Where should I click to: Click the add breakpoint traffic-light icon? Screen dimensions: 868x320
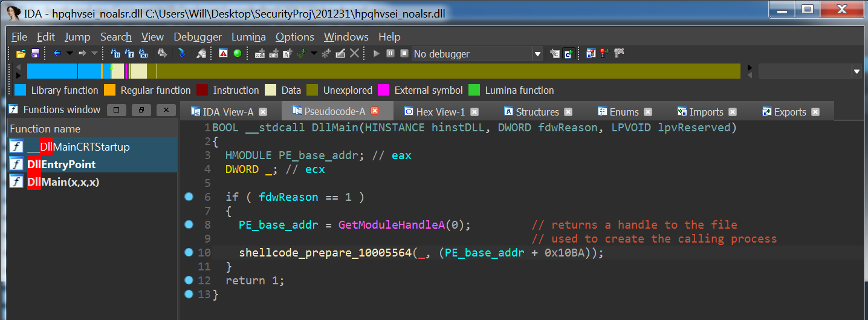coord(603,54)
